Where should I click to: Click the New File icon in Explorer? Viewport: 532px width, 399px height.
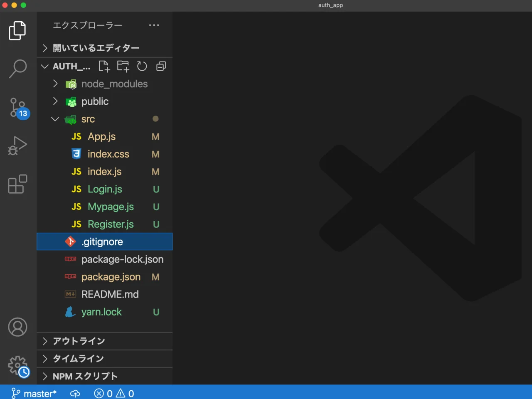click(x=104, y=66)
